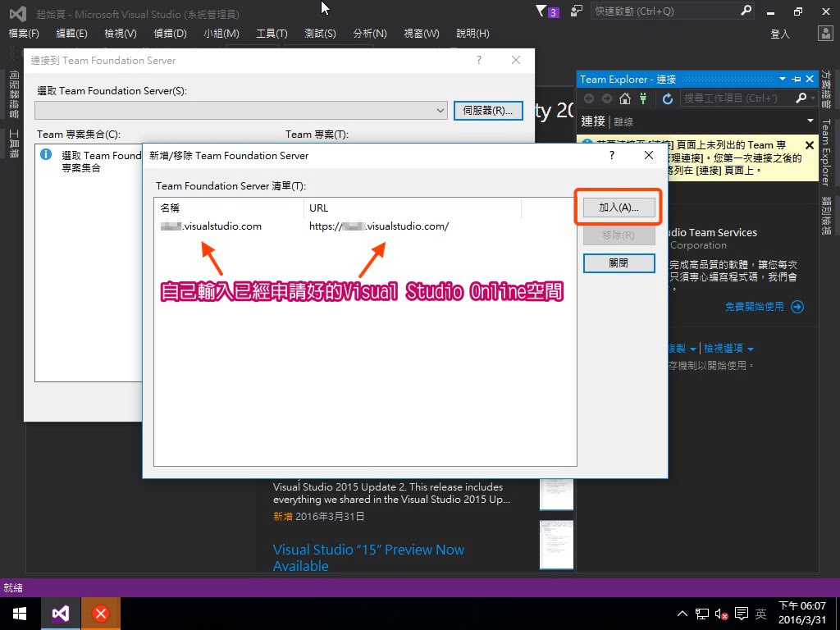The height and width of the screenshot is (630, 840).
Task: Focus the work item search field
Action: point(736,98)
